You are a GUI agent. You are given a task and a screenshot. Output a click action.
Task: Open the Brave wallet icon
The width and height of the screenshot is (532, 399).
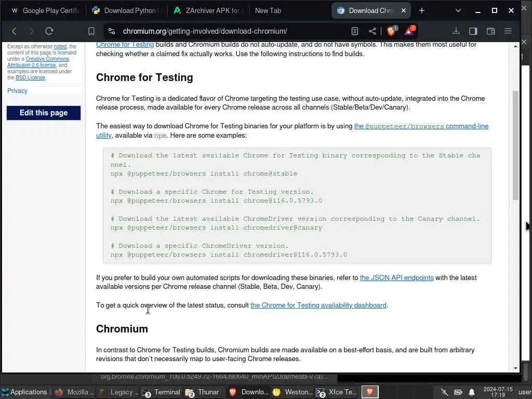490,31
